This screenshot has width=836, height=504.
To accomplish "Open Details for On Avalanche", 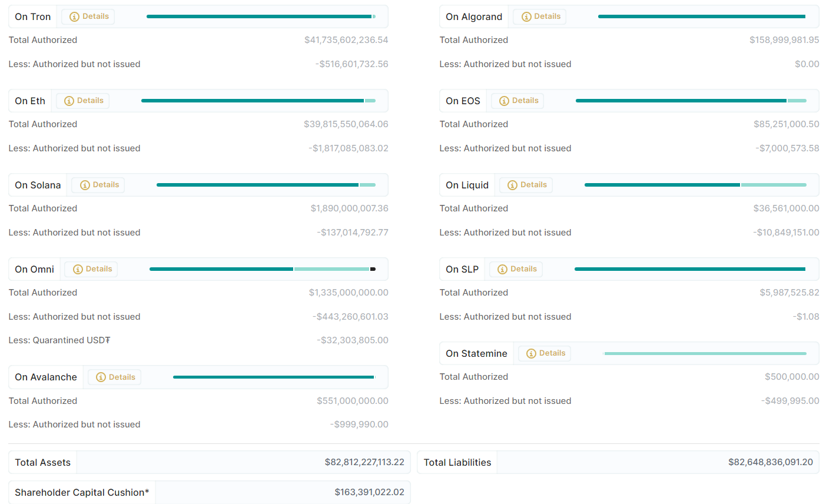I will click(115, 377).
